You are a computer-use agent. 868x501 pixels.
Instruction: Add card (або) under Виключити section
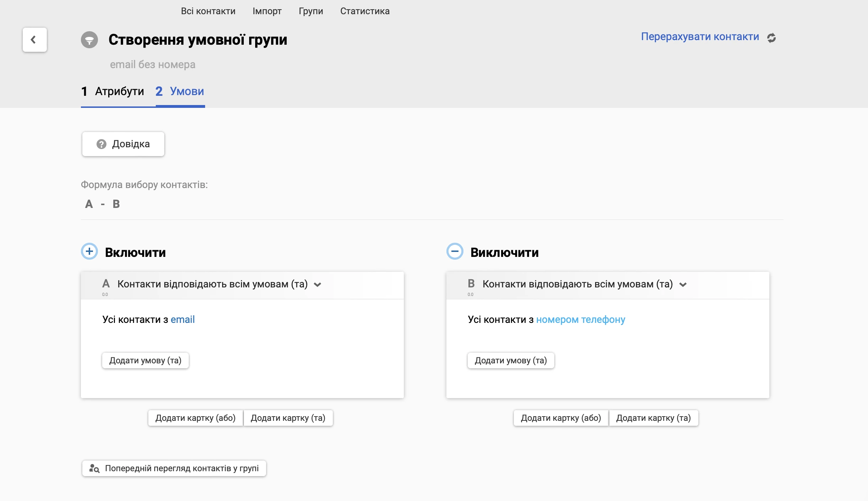click(x=561, y=418)
